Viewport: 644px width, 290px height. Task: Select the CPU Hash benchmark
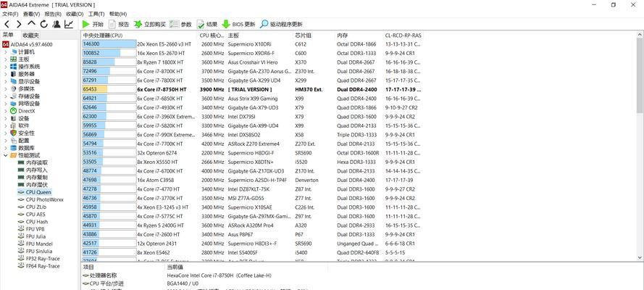[x=33, y=222]
